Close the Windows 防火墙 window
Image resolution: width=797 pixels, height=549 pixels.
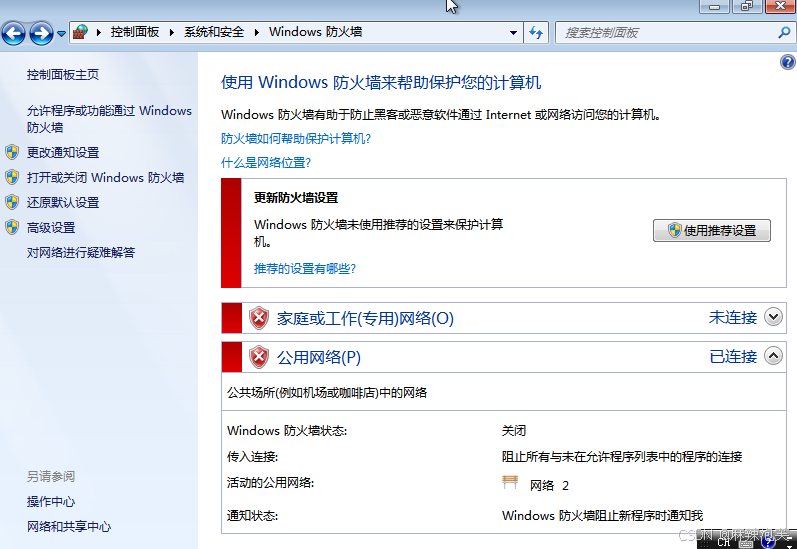pyautogui.click(x=780, y=7)
